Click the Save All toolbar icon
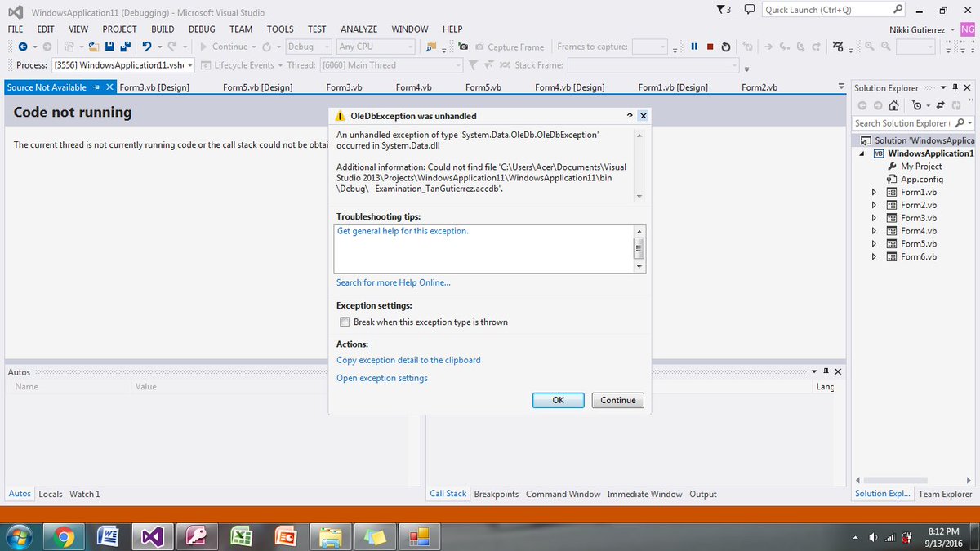Screen dimensions: 980x551 [x=126, y=47]
